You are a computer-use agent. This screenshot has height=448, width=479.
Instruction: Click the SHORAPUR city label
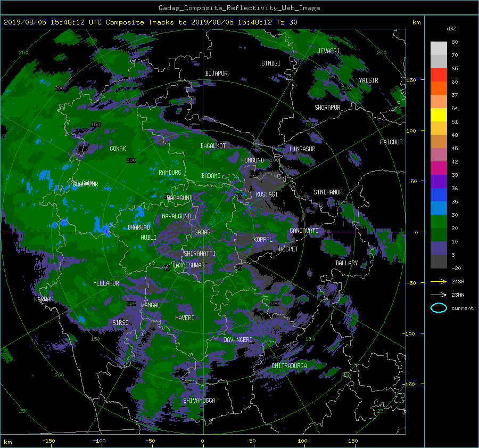point(327,108)
